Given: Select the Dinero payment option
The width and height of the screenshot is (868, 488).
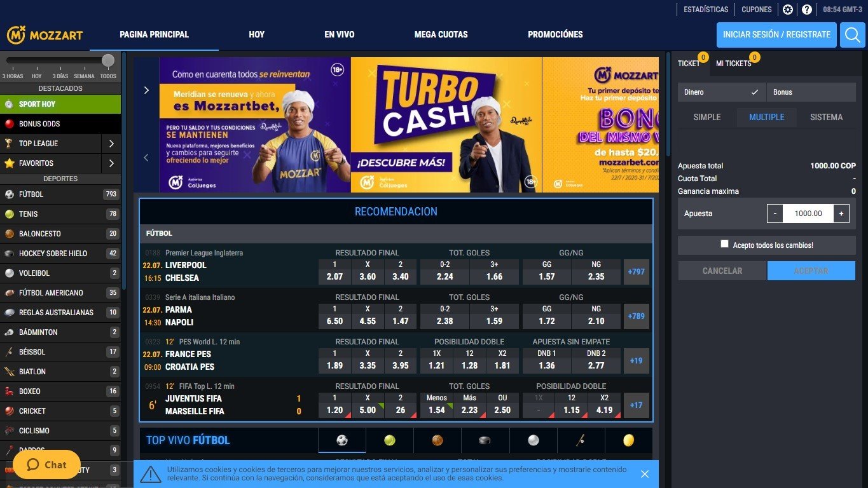Looking at the screenshot, I should click(x=721, y=92).
